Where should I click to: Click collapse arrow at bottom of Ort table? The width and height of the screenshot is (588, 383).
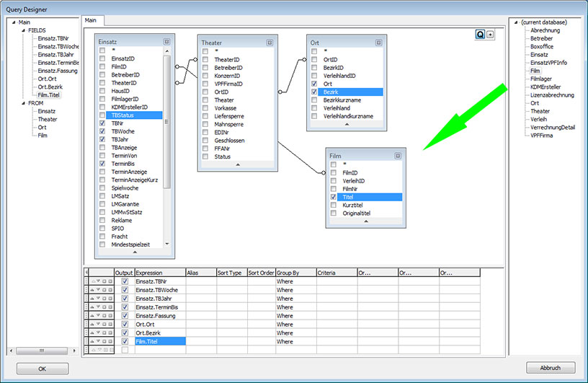coord(347,125)
